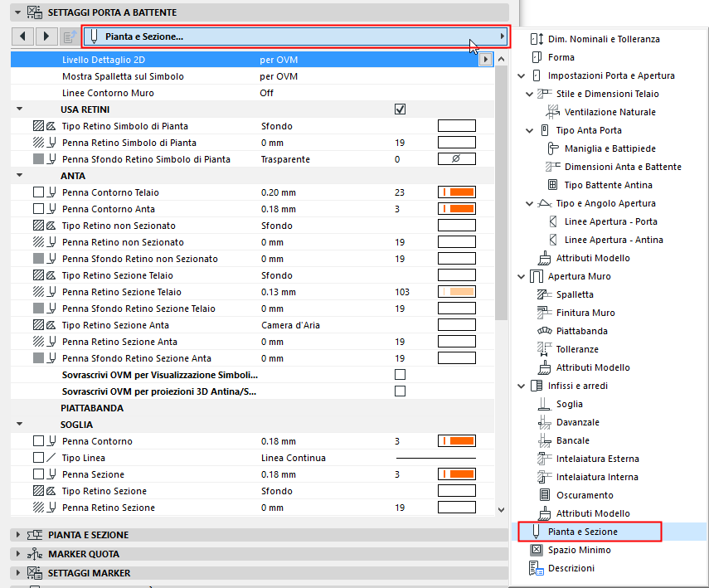Select the Bancale icon
The height and width of the screenshot is (588, 709).
point(545,440)
